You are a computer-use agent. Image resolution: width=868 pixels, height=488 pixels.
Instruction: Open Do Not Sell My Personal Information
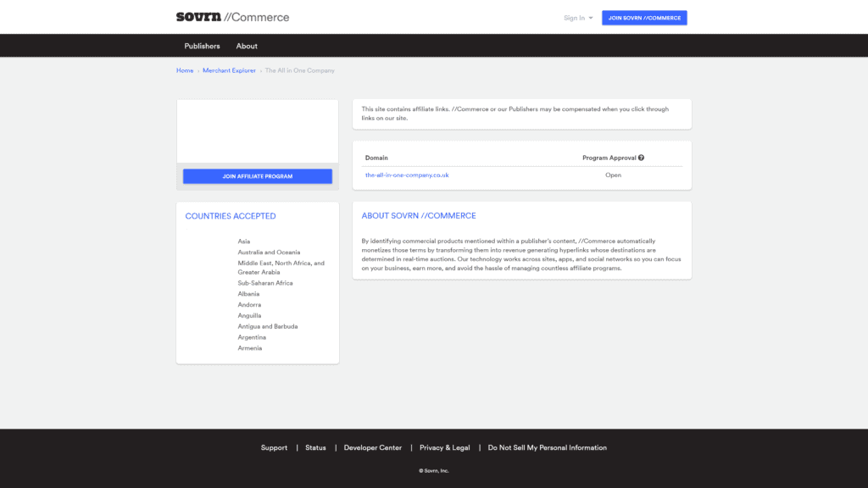547,447
